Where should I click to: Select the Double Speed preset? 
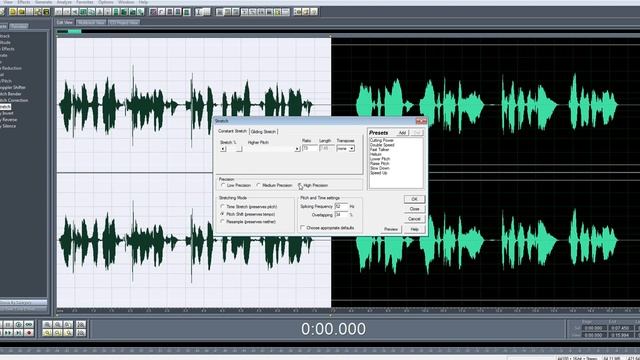pyautogui.click(x=382, y=145)
